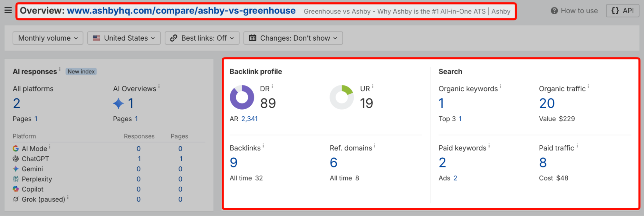Click the United States flag icon
This screenshot has height=216, width=644.
[x=96, y=38]
